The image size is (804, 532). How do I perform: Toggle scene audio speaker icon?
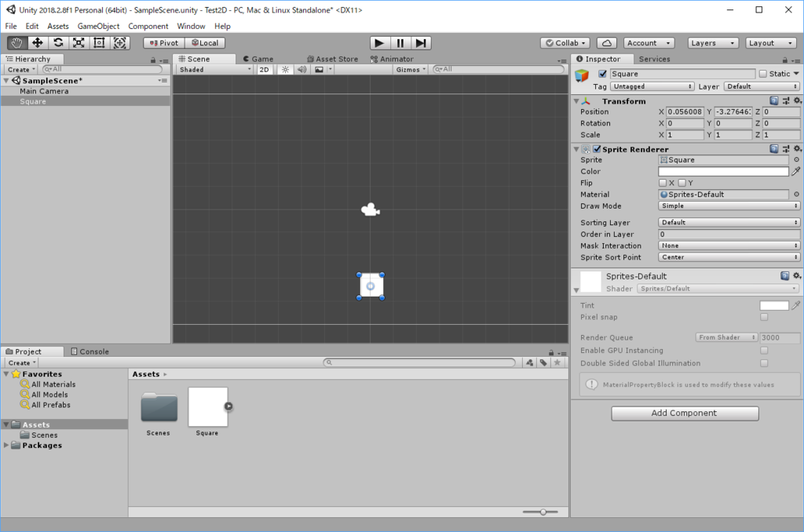click(302, 70)
